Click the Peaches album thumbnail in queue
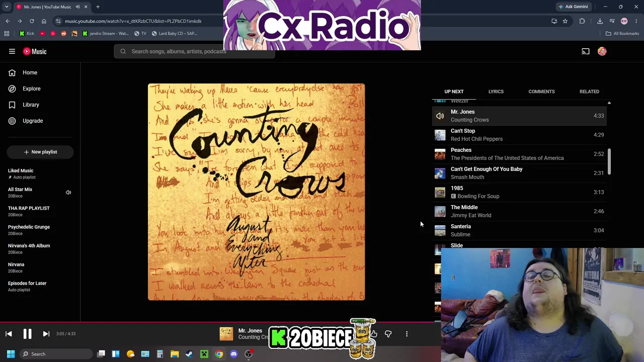The width and height of the screenshot is (644, 362). coord(440,154)
